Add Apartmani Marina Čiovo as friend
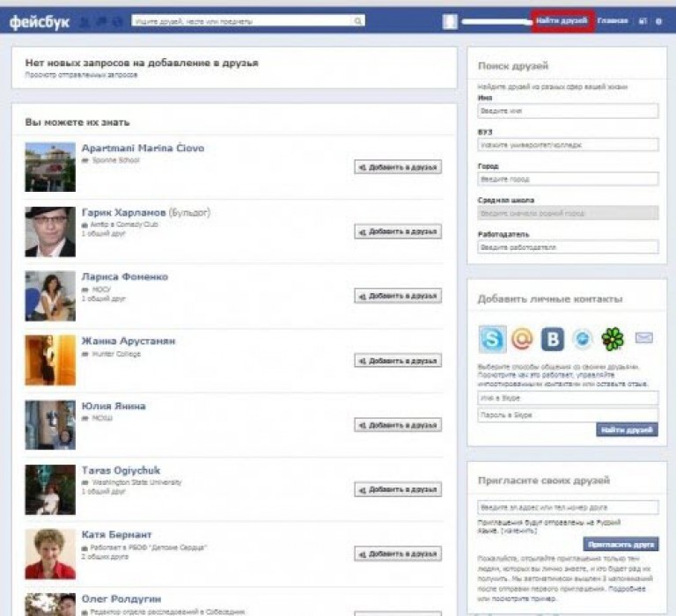 (x=398, y=167)
